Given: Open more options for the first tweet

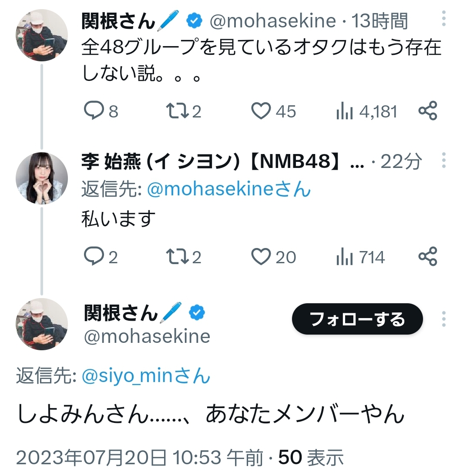Looking at the screenshot, I should 443,18.
